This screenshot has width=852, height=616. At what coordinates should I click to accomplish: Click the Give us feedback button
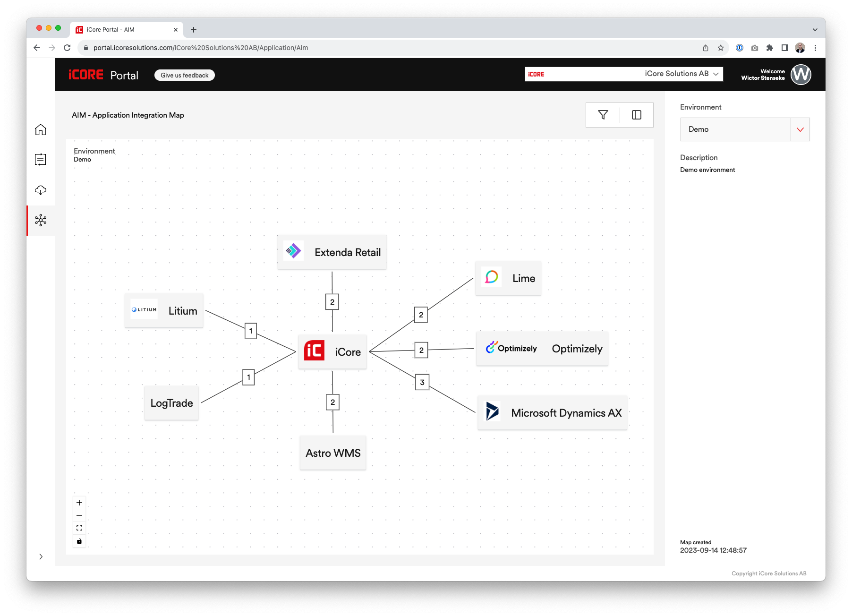point(184,75)
